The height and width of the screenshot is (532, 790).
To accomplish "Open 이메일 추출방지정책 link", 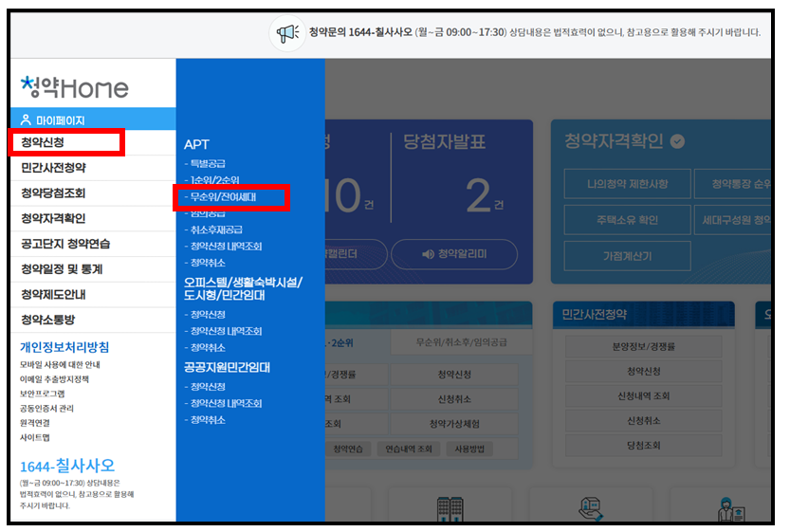I will click(x=54, y=379).
